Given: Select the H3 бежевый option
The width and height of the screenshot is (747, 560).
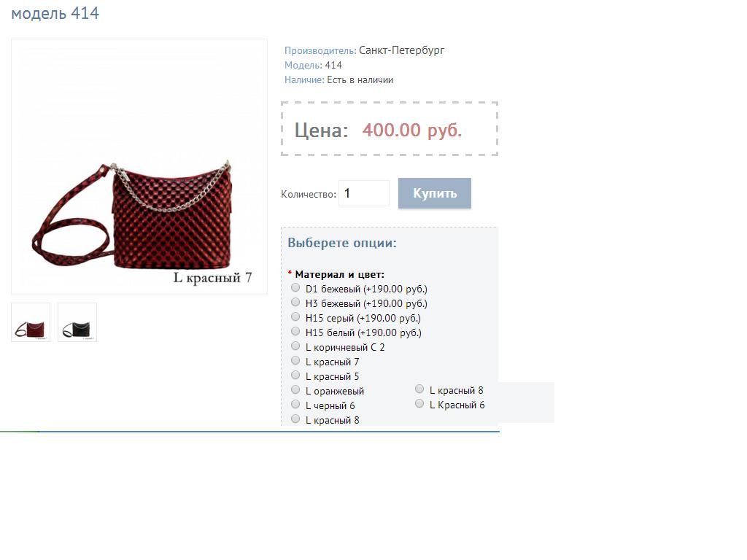Looking at the screenshot, I should pos(295,303).
